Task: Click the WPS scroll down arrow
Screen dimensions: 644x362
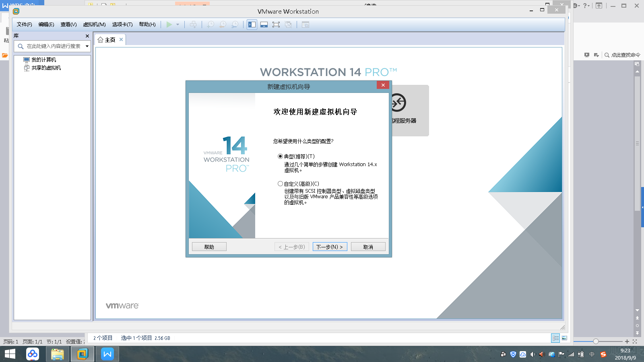Action: tap(637, 311)
